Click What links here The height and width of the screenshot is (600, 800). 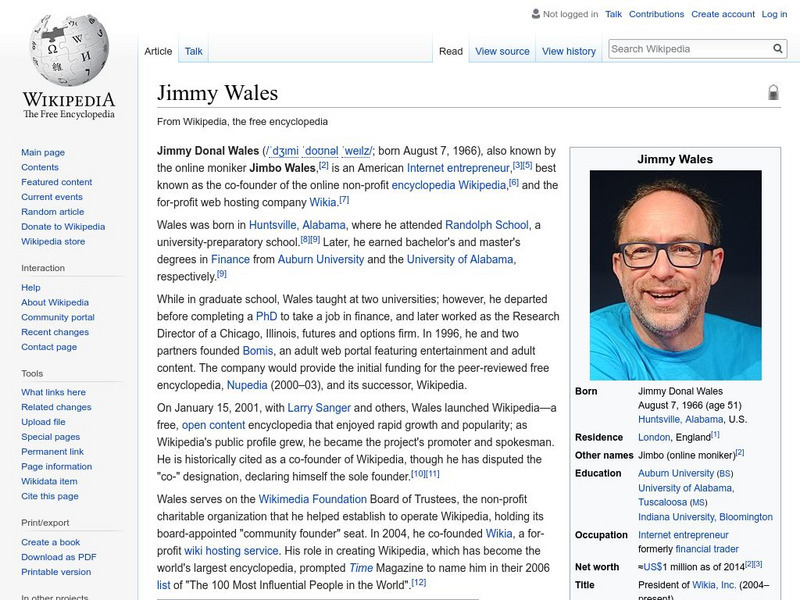click(x=53, y=392)
